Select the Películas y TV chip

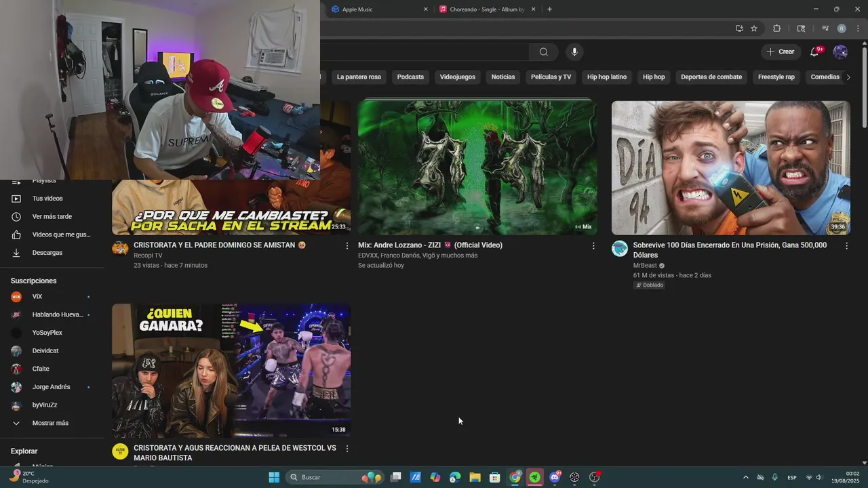coord(551,77)
